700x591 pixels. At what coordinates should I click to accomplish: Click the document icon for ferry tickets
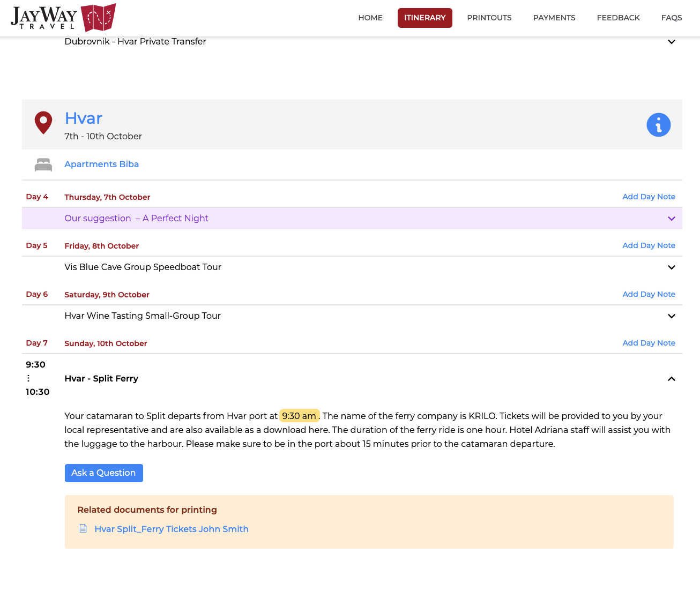point(83,529)
